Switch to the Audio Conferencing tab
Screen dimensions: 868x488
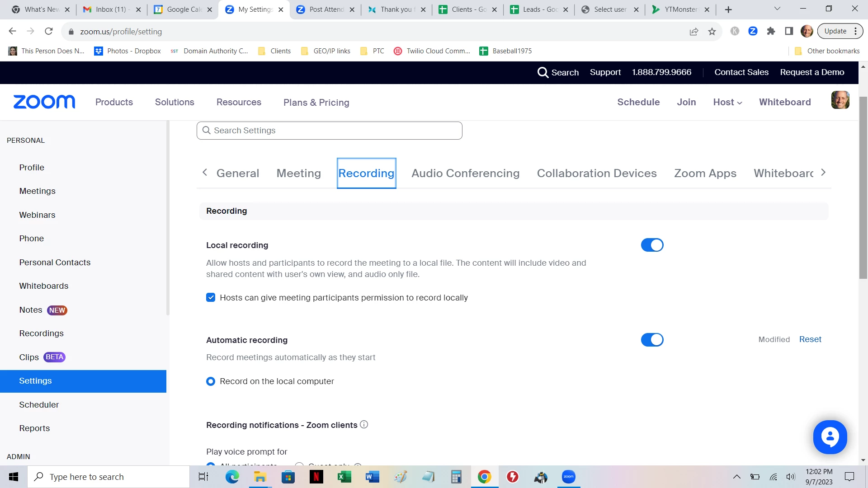[465, 173]
